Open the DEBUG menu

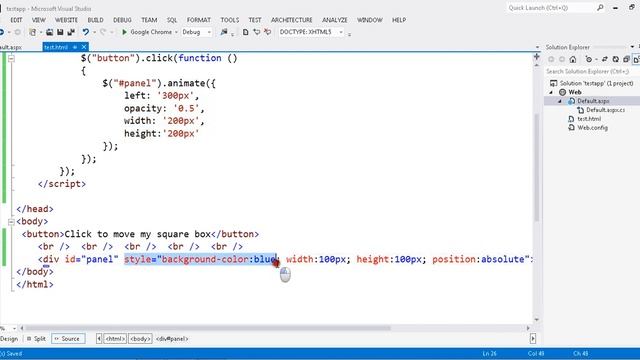(122, 20)
